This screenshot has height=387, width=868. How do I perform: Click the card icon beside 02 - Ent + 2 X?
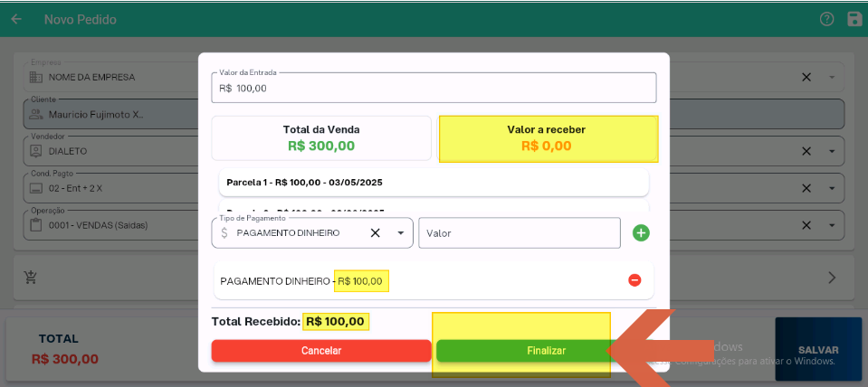[x=36, y=188]
